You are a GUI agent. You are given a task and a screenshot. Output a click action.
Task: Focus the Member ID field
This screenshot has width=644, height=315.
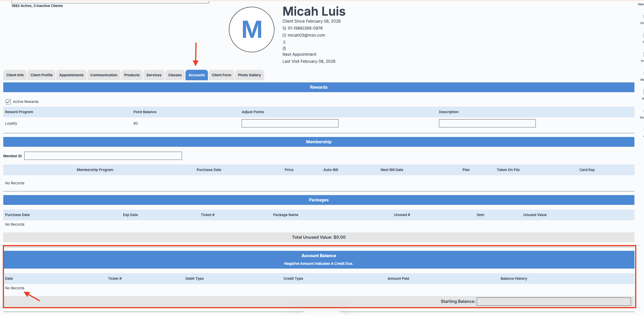click(103, 156)
